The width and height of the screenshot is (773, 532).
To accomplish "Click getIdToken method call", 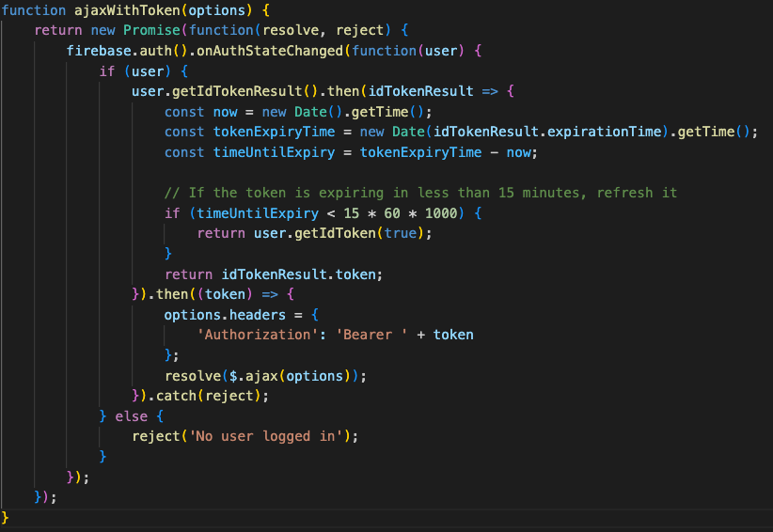I will 335,233.
